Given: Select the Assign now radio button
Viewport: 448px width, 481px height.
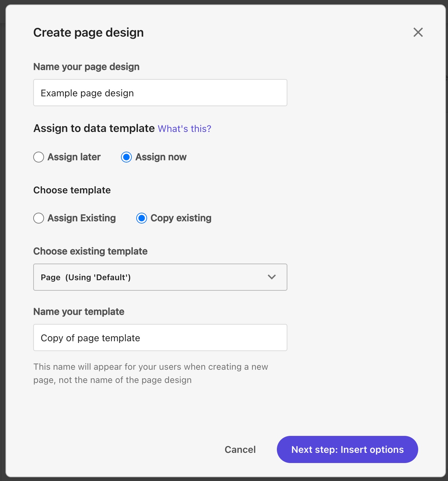Looking at the screenshot, I should (x=126, y=157).
